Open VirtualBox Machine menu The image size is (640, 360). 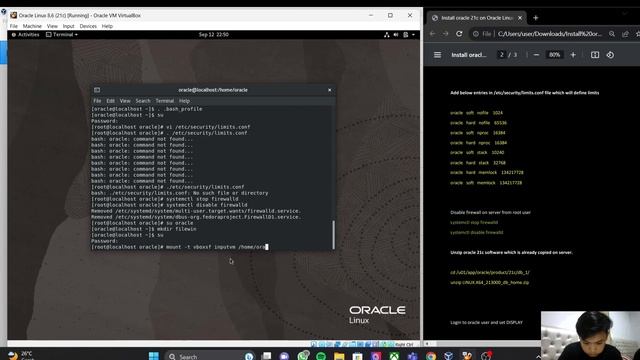click(32, 26)
